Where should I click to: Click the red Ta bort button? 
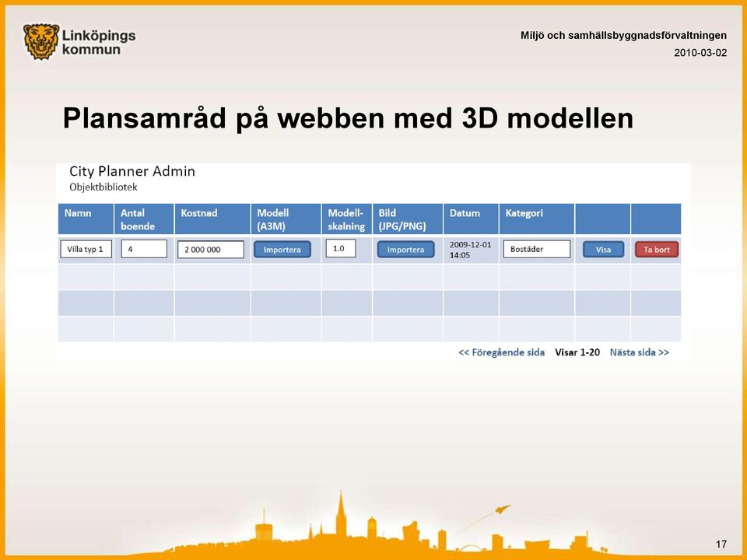click(x=657, y=249)
